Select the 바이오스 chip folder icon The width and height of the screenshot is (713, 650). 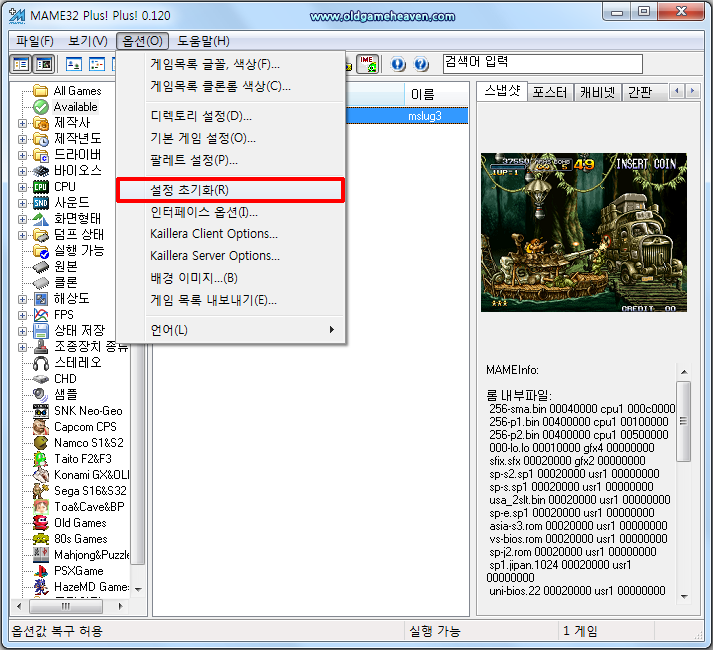click(x=41, y=171)
